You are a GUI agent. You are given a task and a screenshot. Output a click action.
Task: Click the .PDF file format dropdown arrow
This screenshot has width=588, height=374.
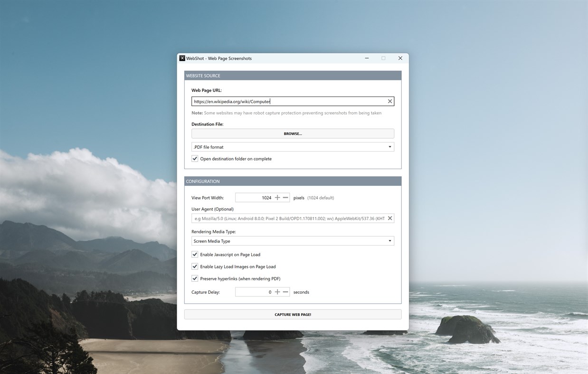click(x=389, y=146)
